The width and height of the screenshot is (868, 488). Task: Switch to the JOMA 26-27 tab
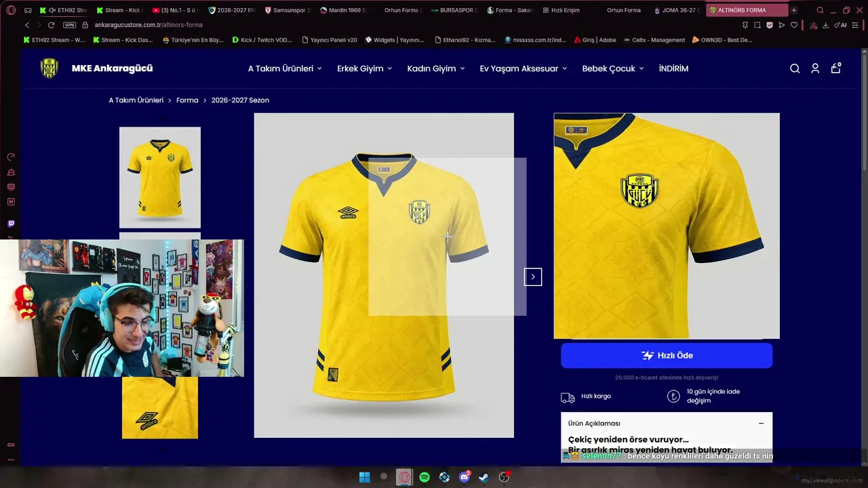[x=677, y=10]
